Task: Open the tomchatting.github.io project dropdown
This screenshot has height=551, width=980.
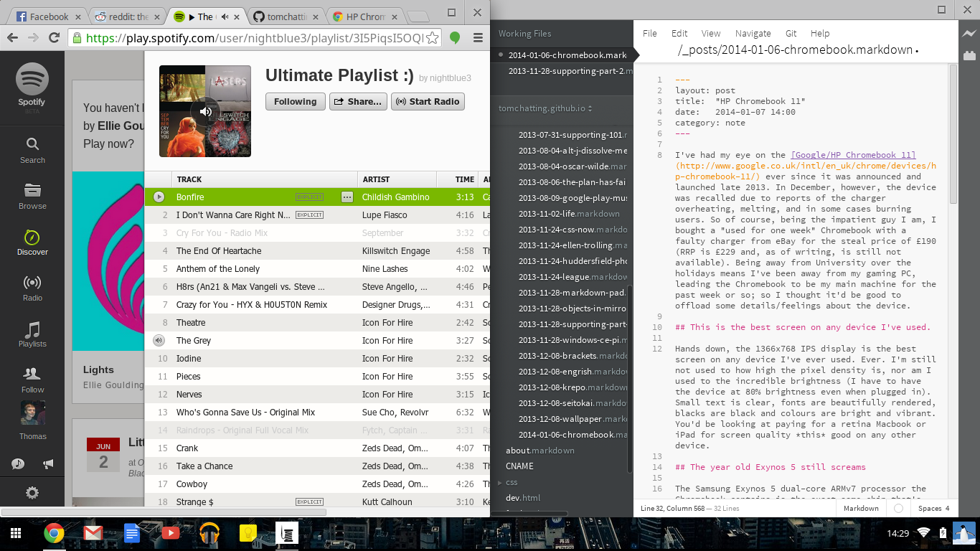Action: pyautogui.click(x=545, y=108)
